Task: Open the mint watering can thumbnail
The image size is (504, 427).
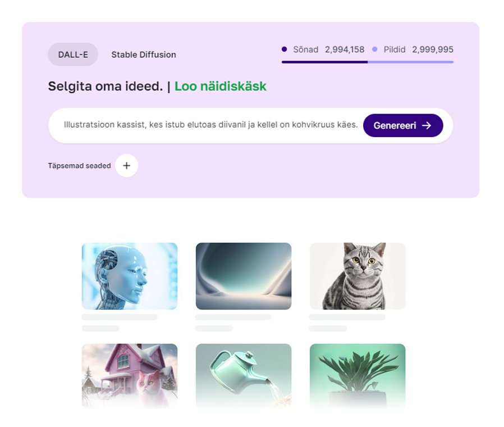Action: [244, 376]
